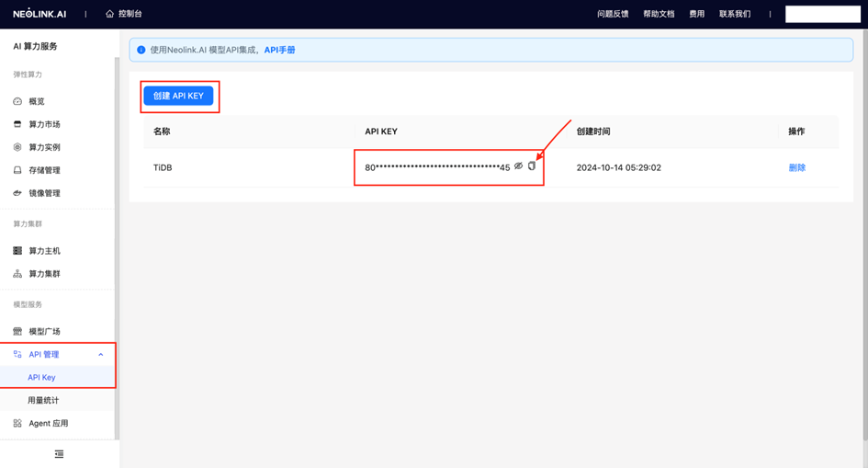Click the 名称 column header
868x468 pixels.
162,131
